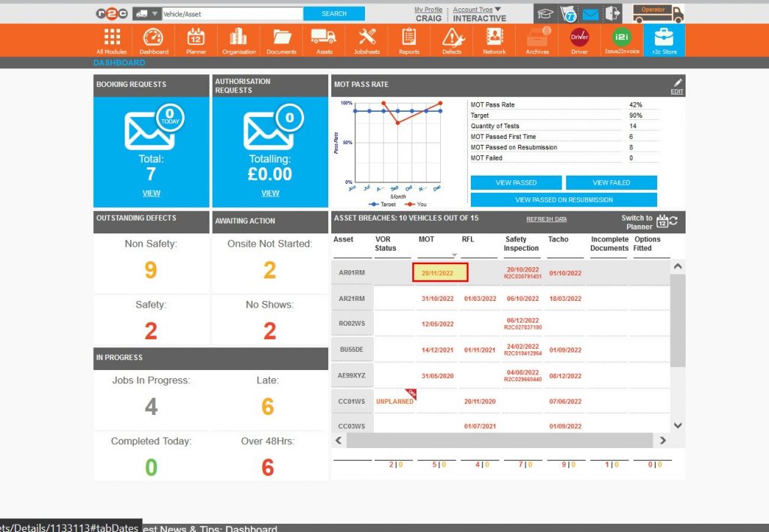Click the MOT column sort arrow
This screenshot has height=532, width=769.
pyautogui.click(x=454, y=255)
